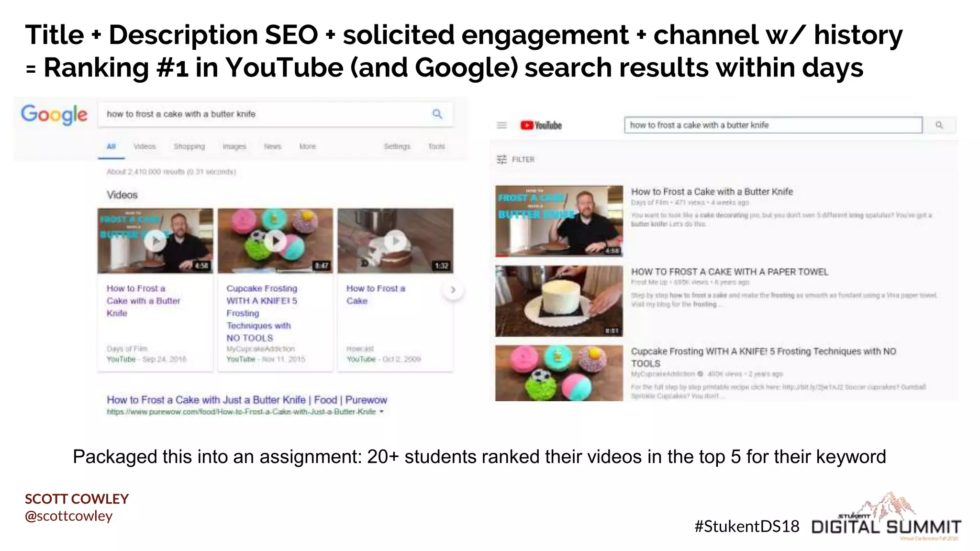Image resolution: width=980 pixels, height=551 pixels.
Task: Click the YouTube search input field
Action: pyautogui.click(x=773, y=125)
